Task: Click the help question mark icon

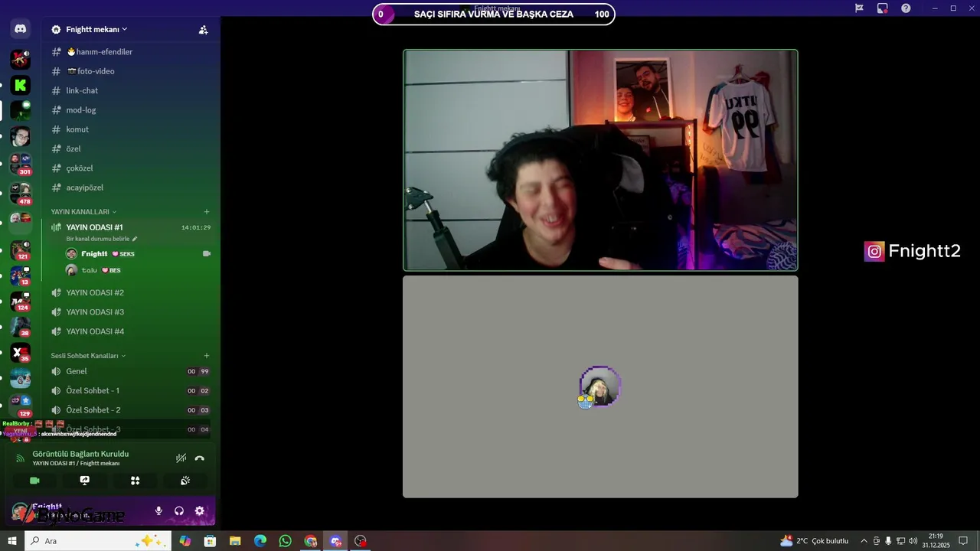Action: 906,8
